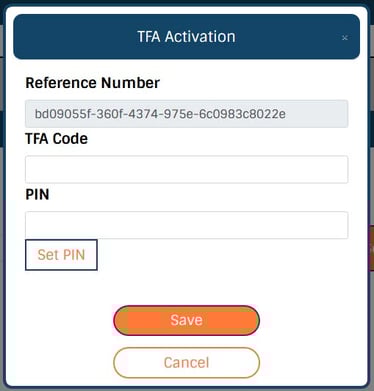Click the blue dialog header bar
The image size is (374, 391).
tap(187, 37)
